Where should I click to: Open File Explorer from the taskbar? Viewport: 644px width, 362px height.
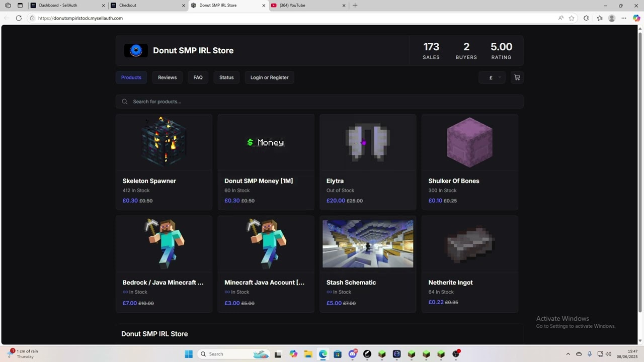pyautogui.click(x=308, y=354)
